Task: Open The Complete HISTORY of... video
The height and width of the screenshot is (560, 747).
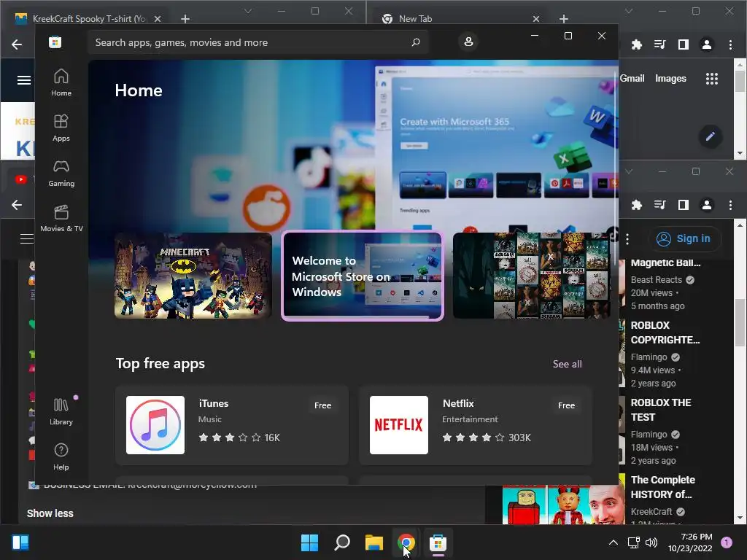Action: (662, 486)
